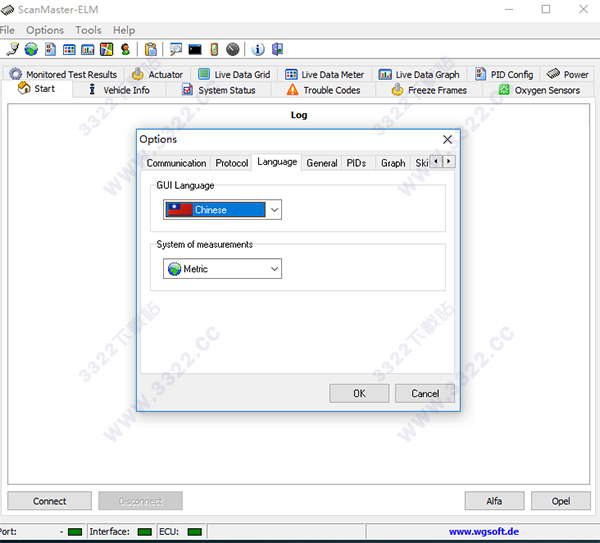Click the Opel button
Viewport: 600px width, 543px height.
point(561,501)
